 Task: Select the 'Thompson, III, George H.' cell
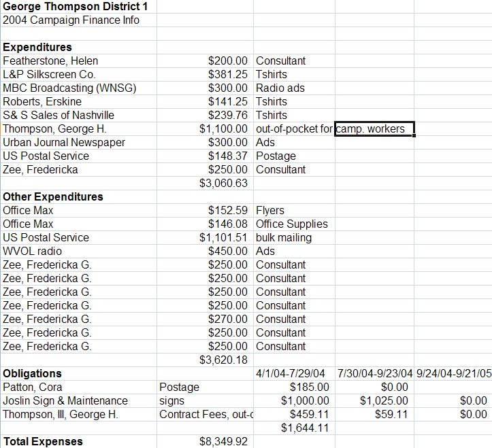tap(78, 414)
